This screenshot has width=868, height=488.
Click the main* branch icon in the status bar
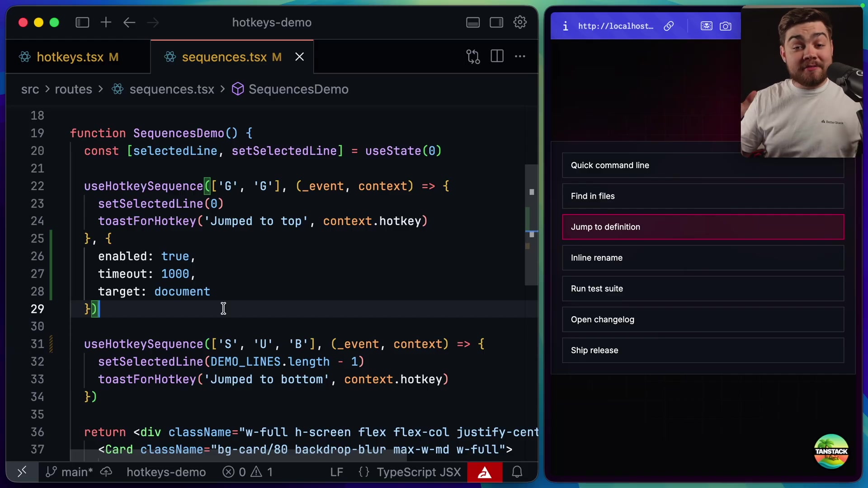coord(51,472)
